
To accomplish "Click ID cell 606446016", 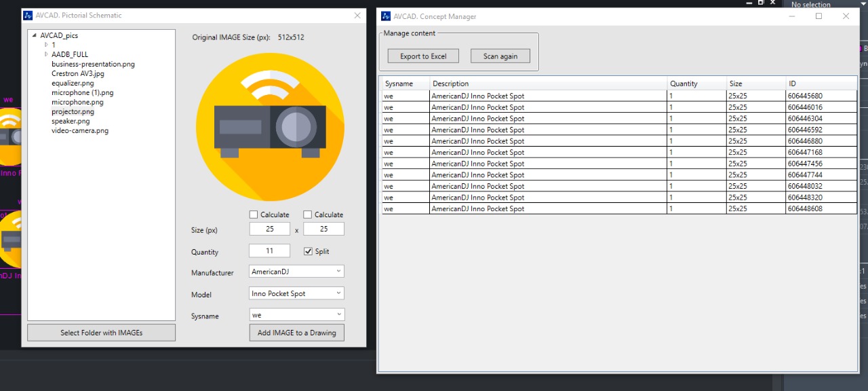I will 822,107.
